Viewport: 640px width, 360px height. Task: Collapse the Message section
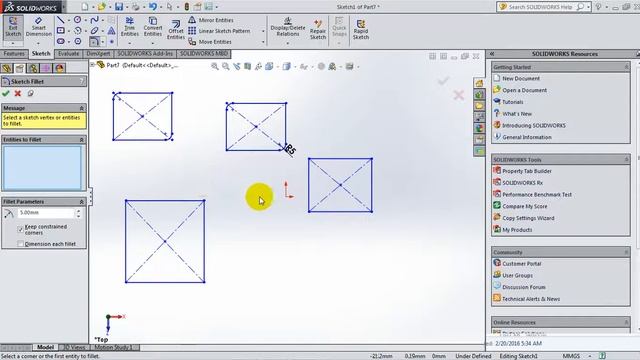click(81, 108)
